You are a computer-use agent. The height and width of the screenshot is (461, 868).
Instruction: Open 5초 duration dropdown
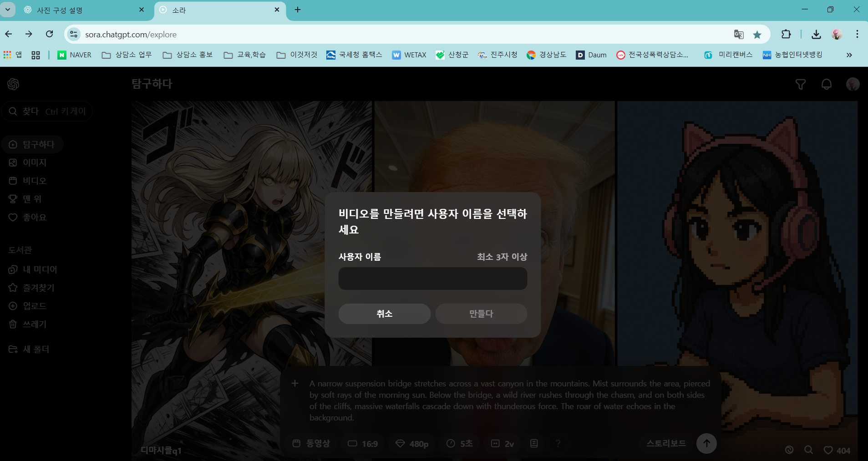460,443
